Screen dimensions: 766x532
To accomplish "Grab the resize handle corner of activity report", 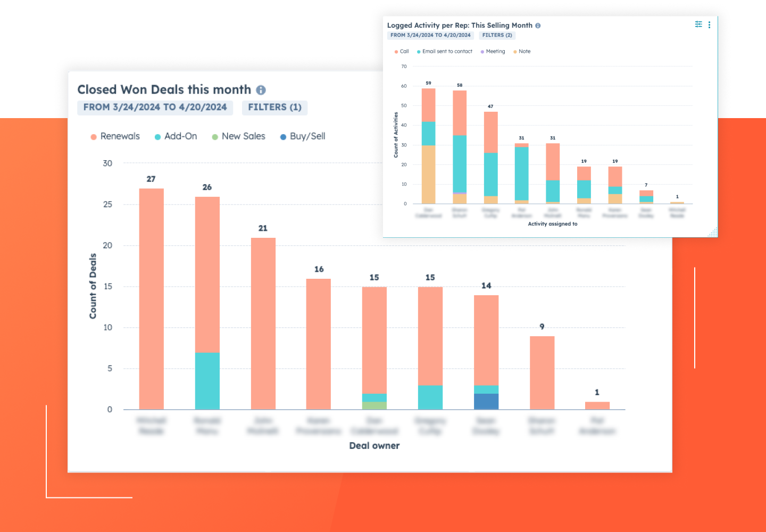I will coord(713,232).
